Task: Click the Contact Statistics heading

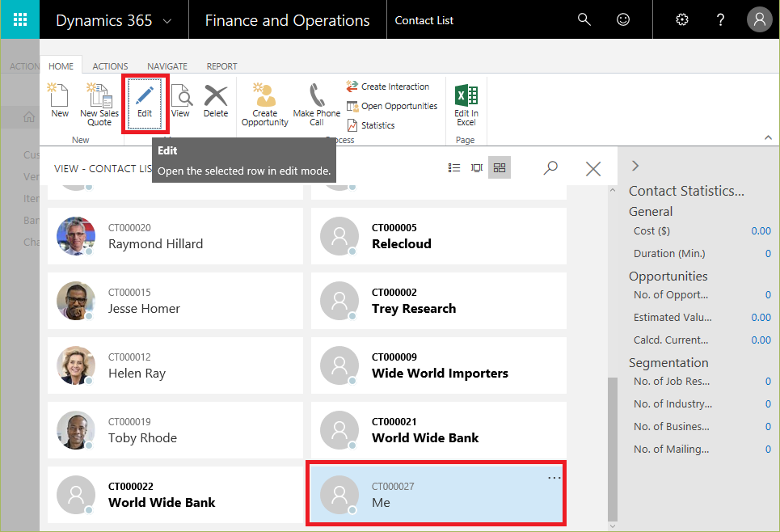Action: coord(686,191)
